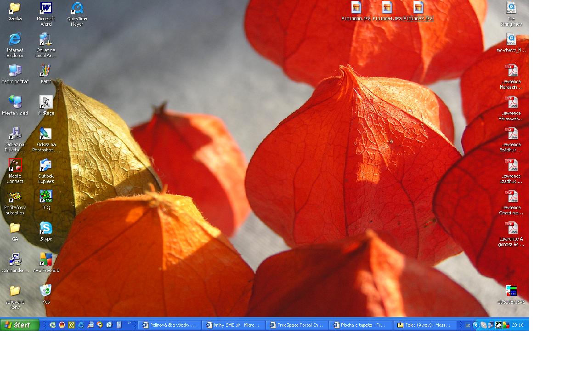588x368 pixels.
Task: Open the Start menu
Action: [x=20, y=325]
